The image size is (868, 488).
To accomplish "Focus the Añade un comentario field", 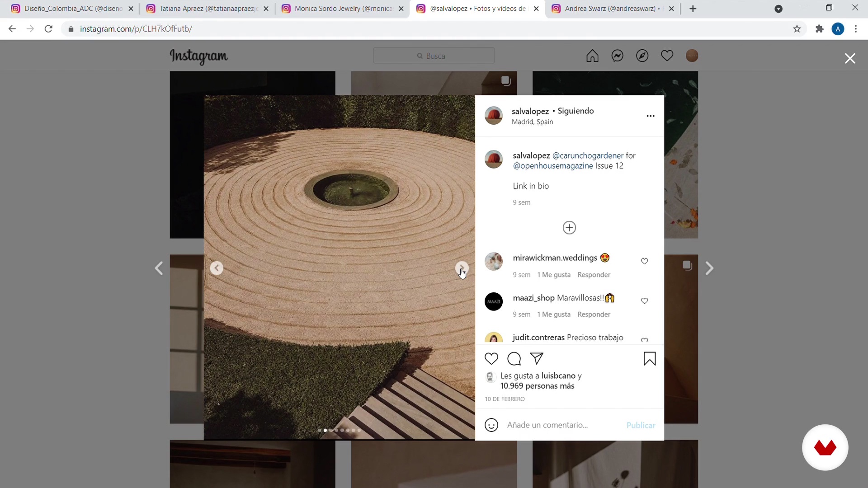I will point(563,425).
